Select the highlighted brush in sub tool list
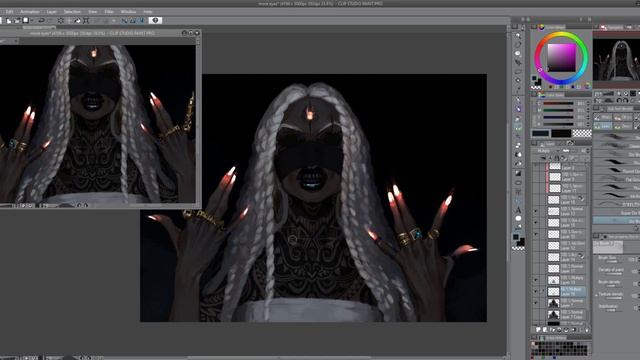This screenshot has height=360, width=640. 616,220
